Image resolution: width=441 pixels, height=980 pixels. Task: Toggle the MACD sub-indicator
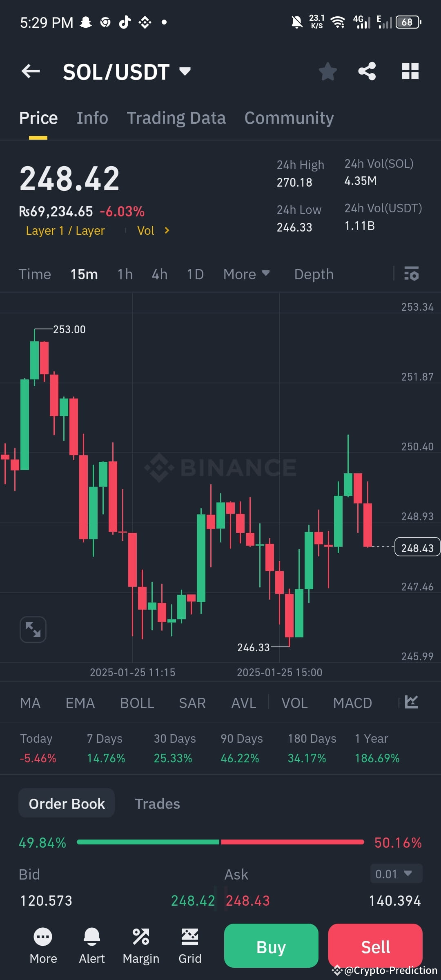click(352, 703)
